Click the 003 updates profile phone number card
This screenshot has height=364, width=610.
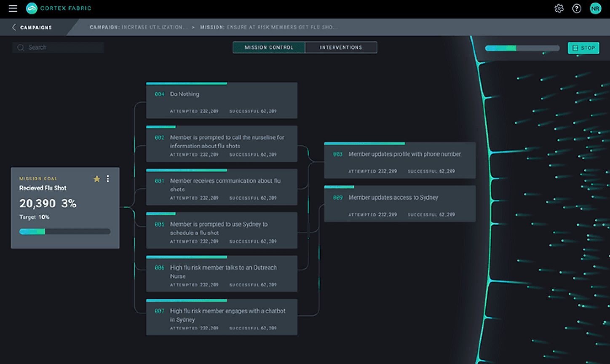pos(400,161)
